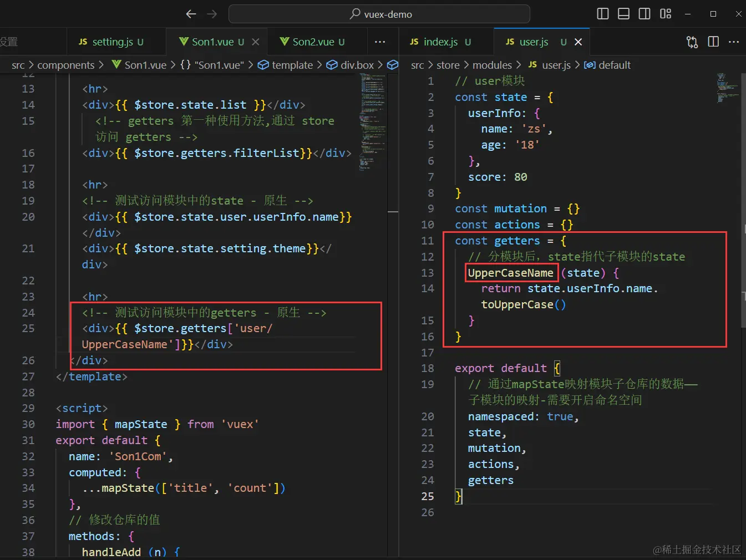Toggle the primary side bar layout icon
Screen dimensions: 746x560
(603, 14)
